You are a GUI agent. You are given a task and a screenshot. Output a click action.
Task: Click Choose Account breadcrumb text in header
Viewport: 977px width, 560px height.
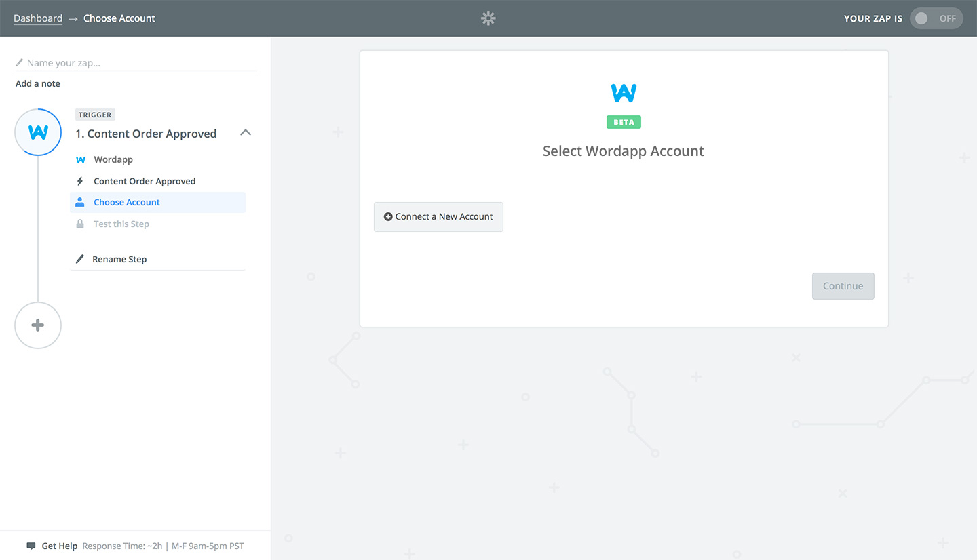click(119, 18)
